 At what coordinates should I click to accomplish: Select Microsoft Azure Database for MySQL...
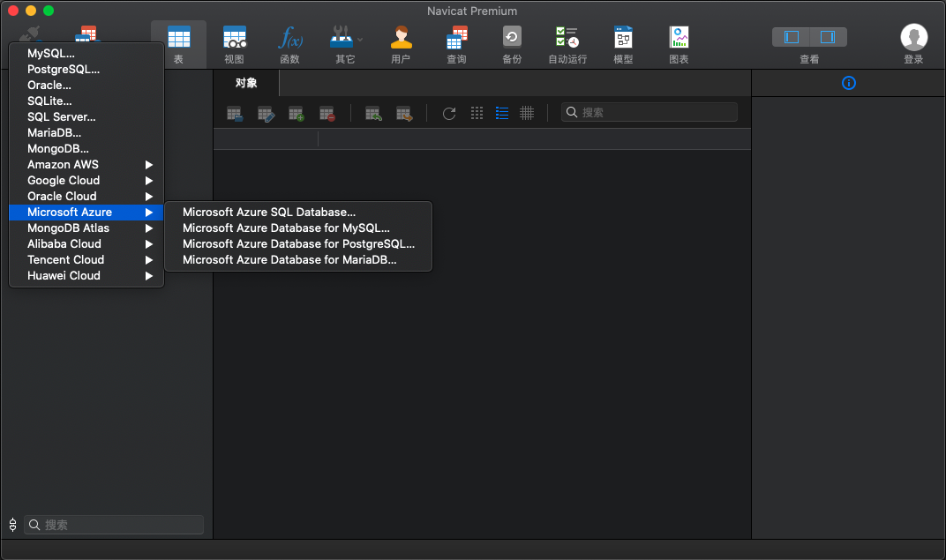(298, 228)
